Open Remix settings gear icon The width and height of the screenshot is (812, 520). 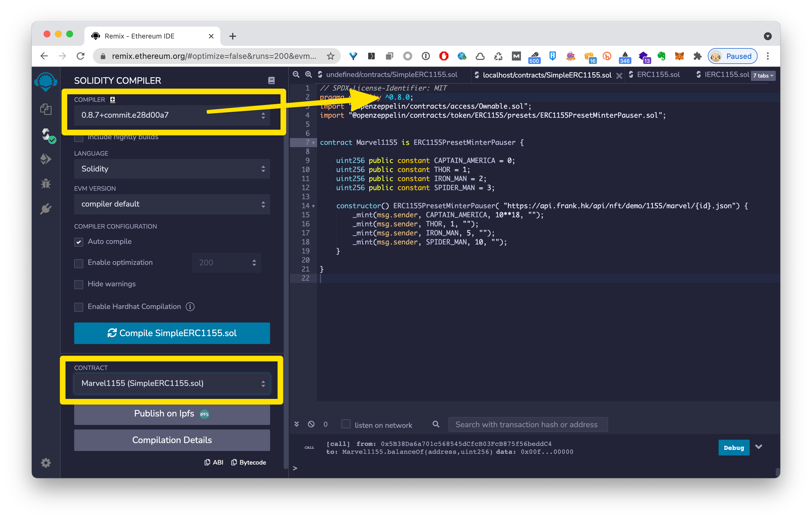click(46, 463)
